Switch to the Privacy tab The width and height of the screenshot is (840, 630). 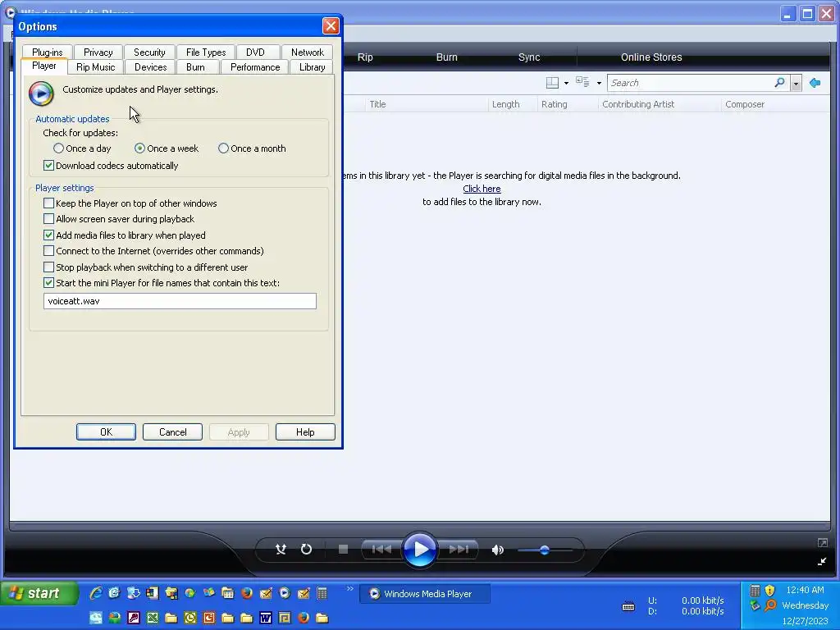click(98, 52)
